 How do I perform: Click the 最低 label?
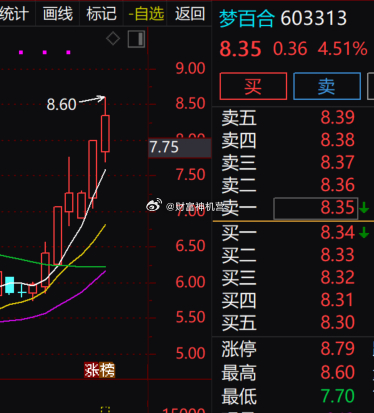[x=239, y=396]
